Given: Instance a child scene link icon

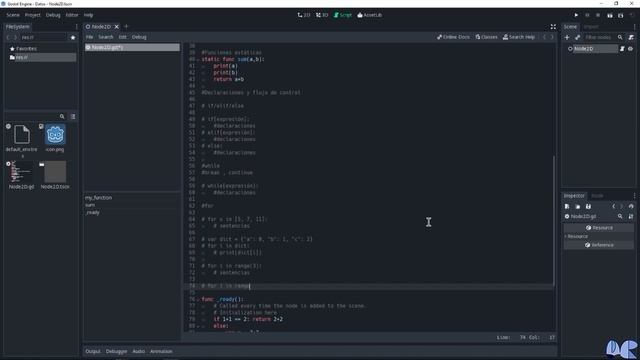Looking at the screenshot, I should (x=578, y=37).
